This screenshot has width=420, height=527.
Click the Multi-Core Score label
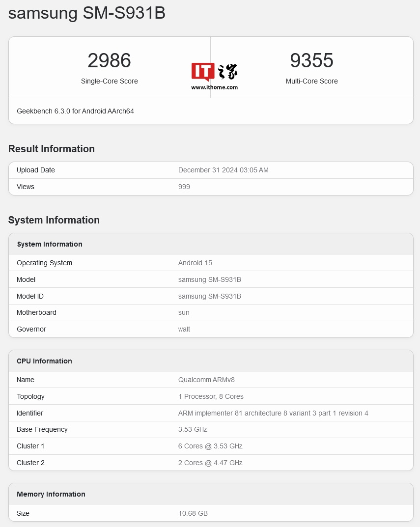click(x=312, y=81)
